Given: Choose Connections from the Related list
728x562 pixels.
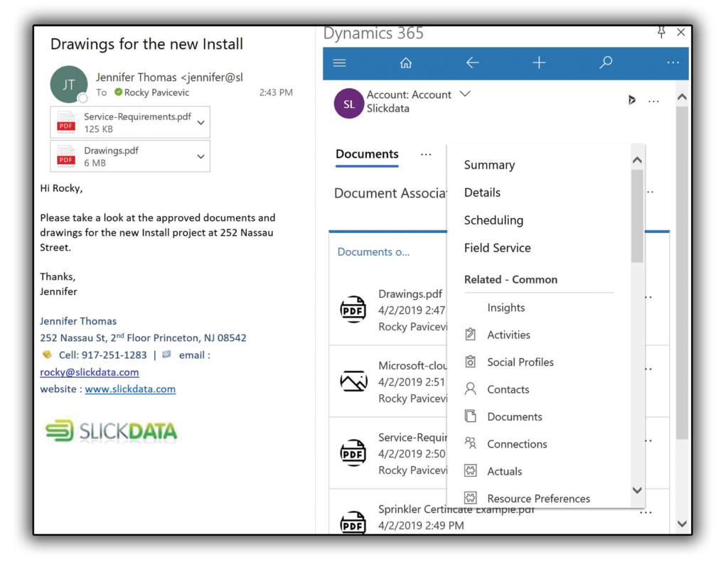Looking at the screenshot, I should coord(517,444).
